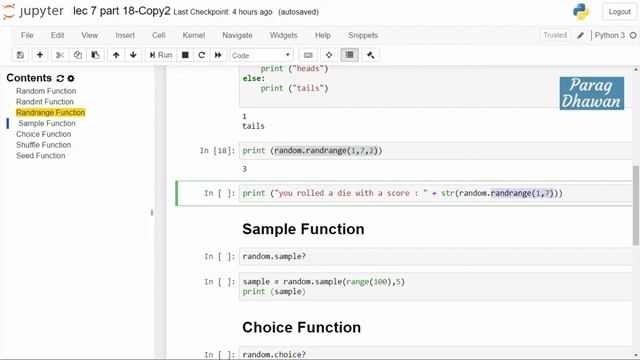Viewport: 640px width, 360px height.
Task: Insert a new cell below with plus icon
Action: coord(40,55)
